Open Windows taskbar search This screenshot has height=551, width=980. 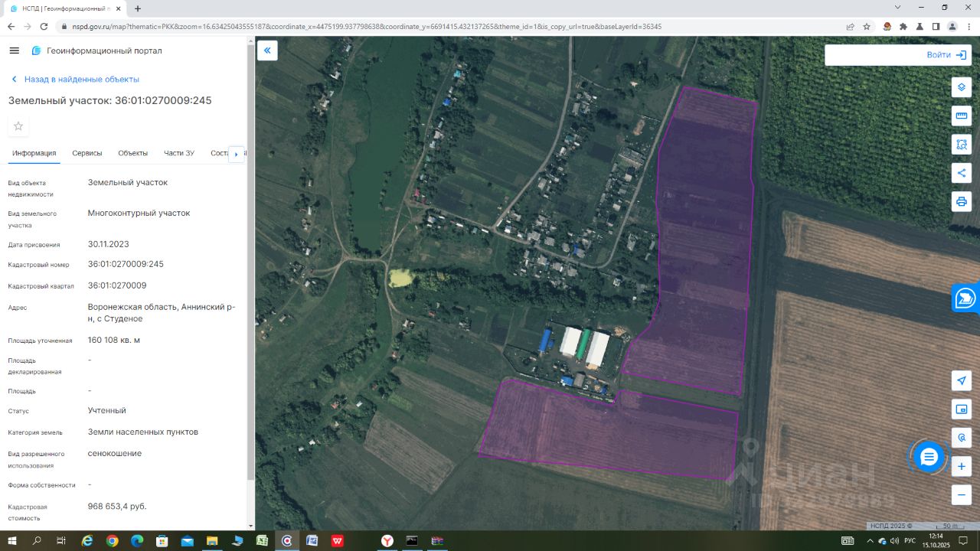37,540
